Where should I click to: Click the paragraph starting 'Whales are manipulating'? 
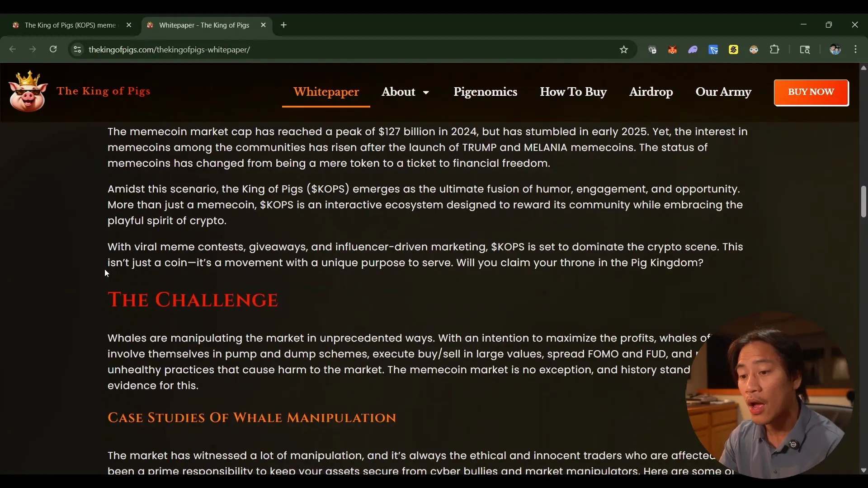409,362
